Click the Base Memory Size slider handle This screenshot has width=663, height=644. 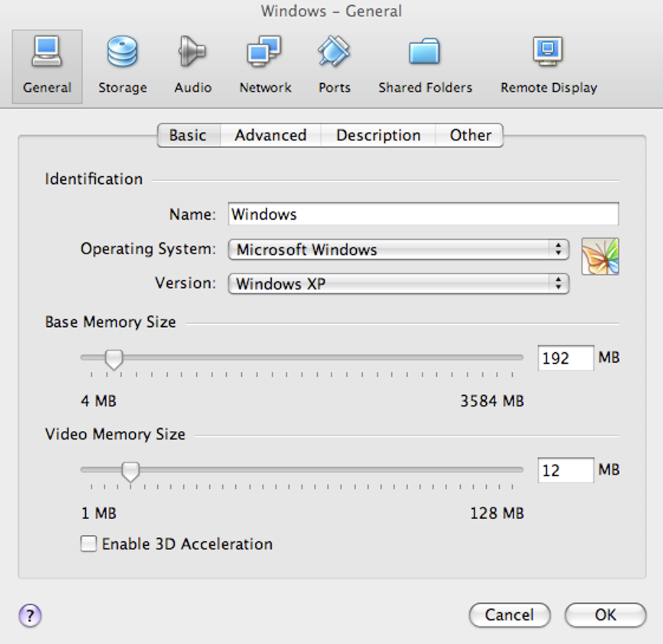[114, 358]
